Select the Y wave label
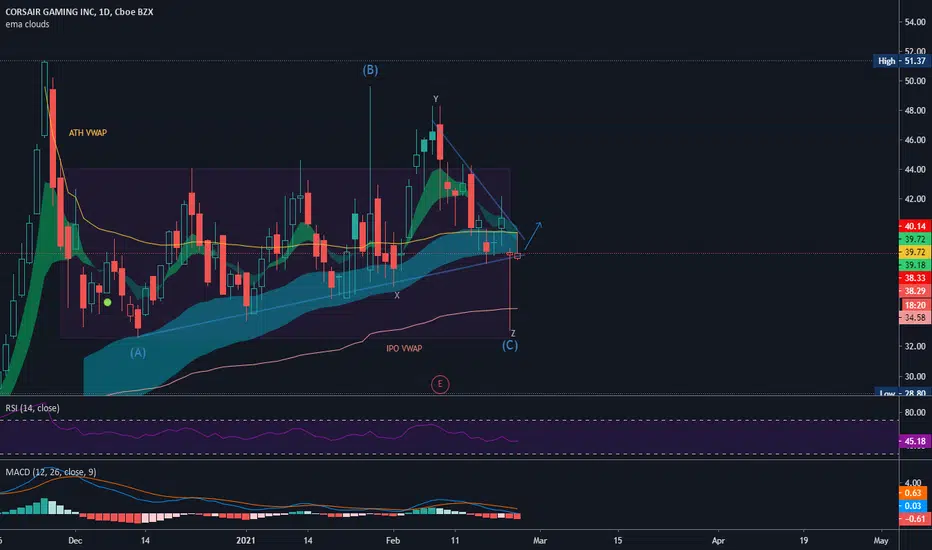 [436, 99]
